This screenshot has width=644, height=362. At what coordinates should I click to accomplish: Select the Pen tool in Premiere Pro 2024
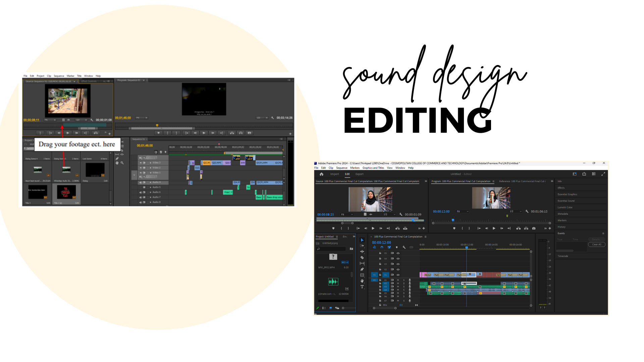(x=362, y=269)
